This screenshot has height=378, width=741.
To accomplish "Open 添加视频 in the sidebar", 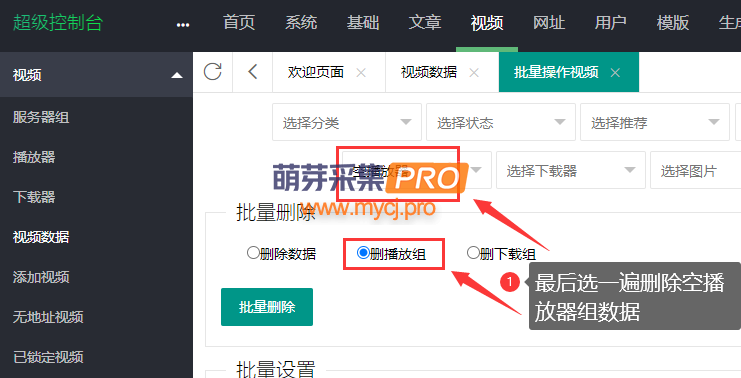I will point(41,276).
